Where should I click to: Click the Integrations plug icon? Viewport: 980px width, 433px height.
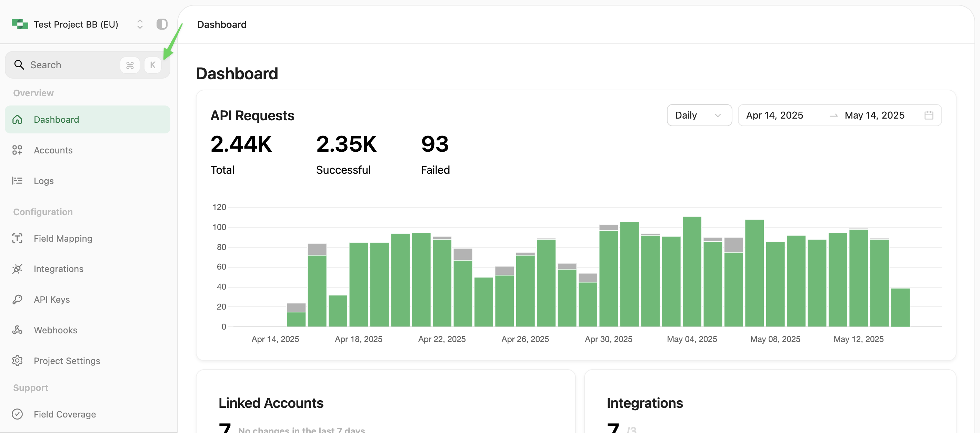[18, 269]
